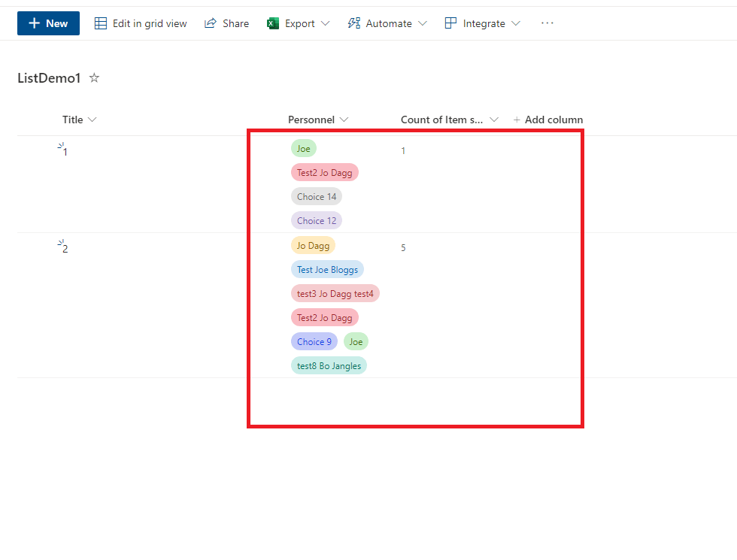Image resolution: width=737 pixels, height=560 pixels.
Task: Click the Test2 Jo Dagg pill in row 1
Action: pos(325,172)
